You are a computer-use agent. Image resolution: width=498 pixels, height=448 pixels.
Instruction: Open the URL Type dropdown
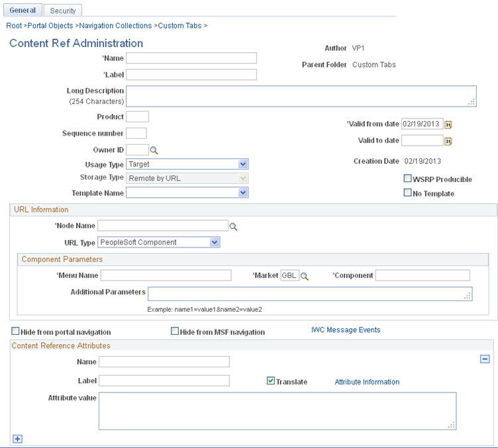[158, 242]
